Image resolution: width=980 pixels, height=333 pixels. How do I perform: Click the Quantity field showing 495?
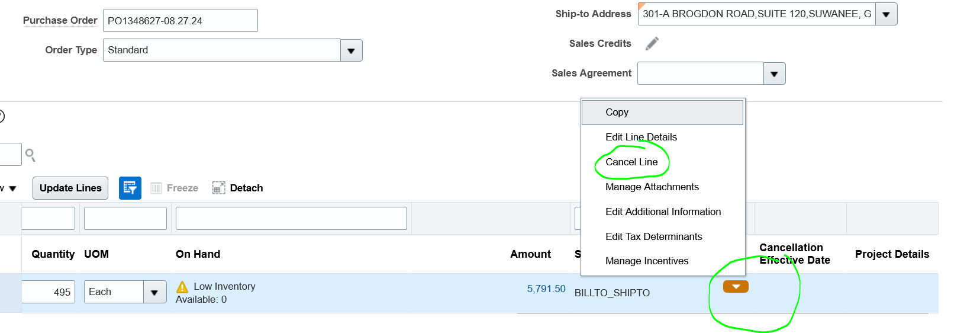pos(49,292)
